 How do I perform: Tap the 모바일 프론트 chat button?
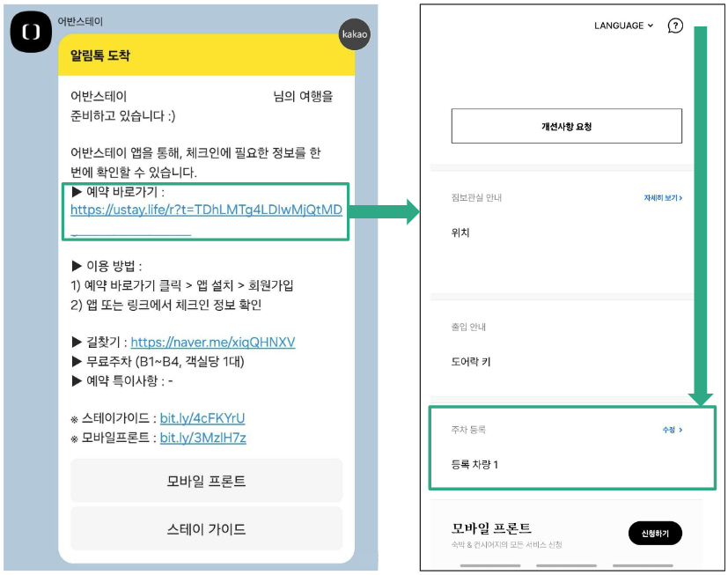pyautogui.click(x=206, y=481)
